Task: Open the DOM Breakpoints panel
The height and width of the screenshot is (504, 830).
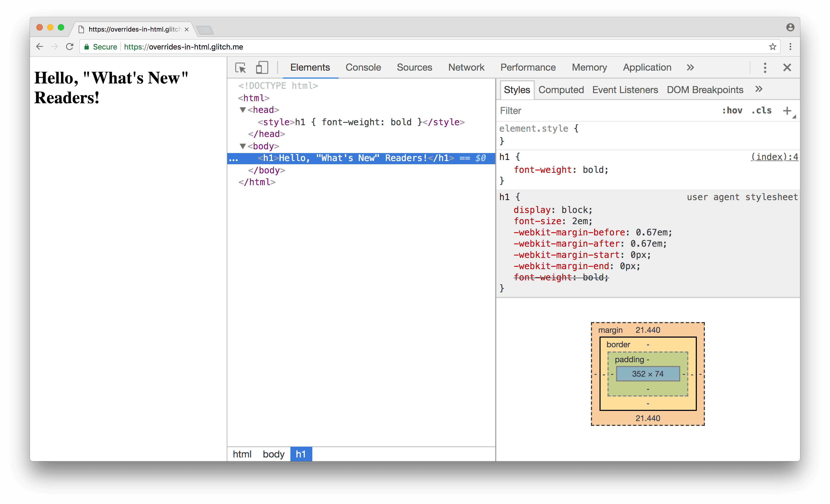Action: click(704, 90)
